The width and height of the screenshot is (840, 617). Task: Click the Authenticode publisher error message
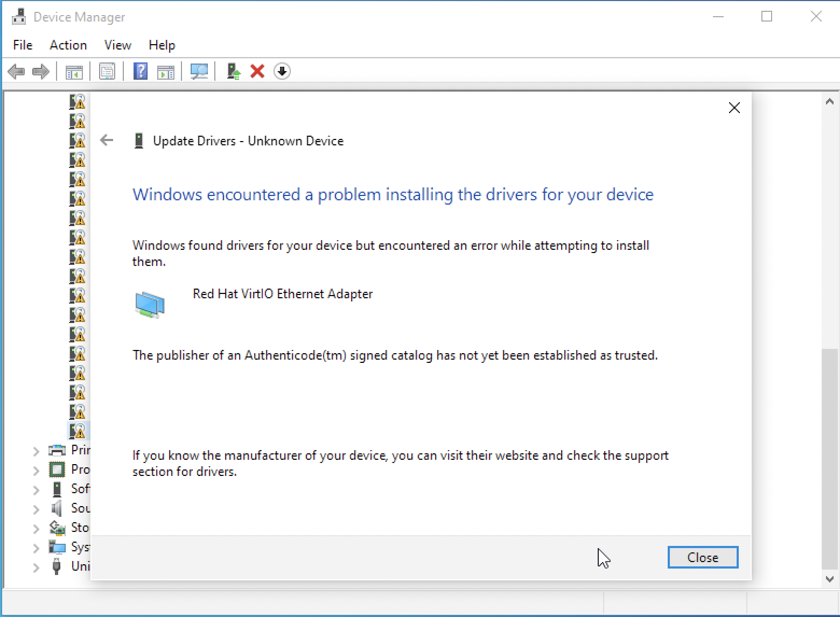point(395,355)
